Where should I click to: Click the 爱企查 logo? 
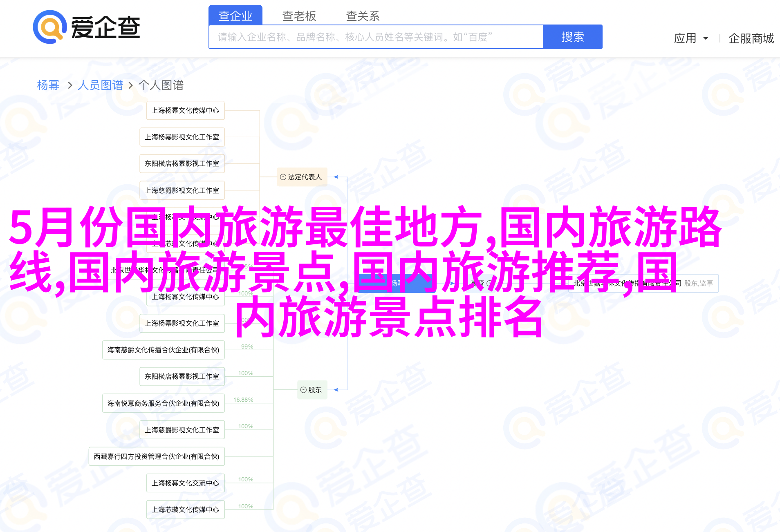click(x=86, y=27)
